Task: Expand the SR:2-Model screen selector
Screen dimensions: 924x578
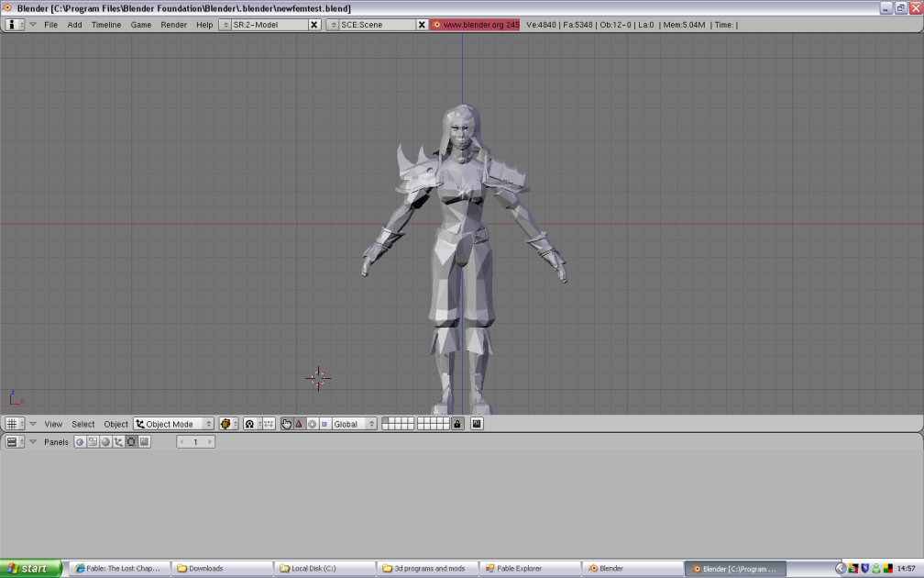Action: coord(225,25)
